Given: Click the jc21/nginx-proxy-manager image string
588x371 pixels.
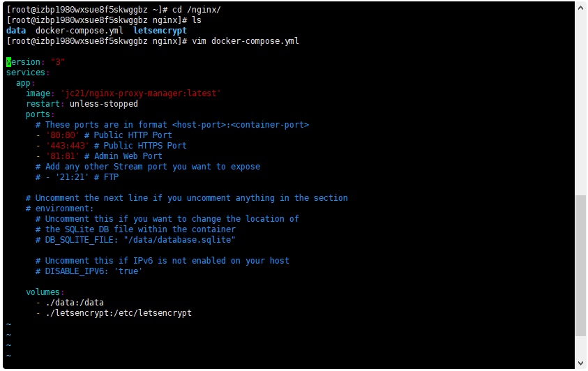Looking at the screenshot, I should pos(141,93).
